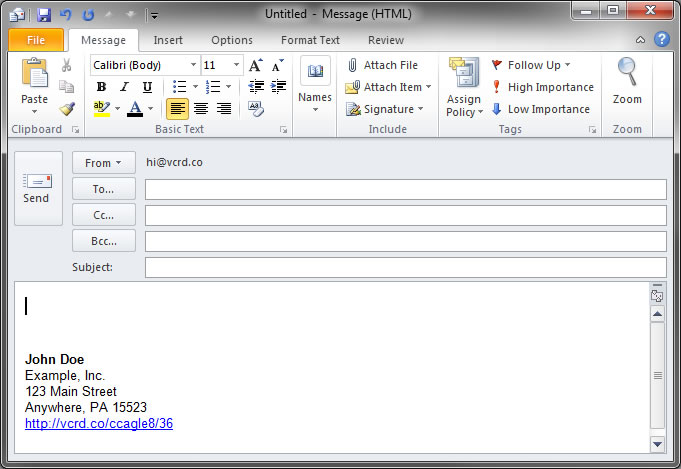Viewport: 681px width, 469px height.
Task: Open the Names address book icon
Action: pyautogui.click(x=315, y=73)
